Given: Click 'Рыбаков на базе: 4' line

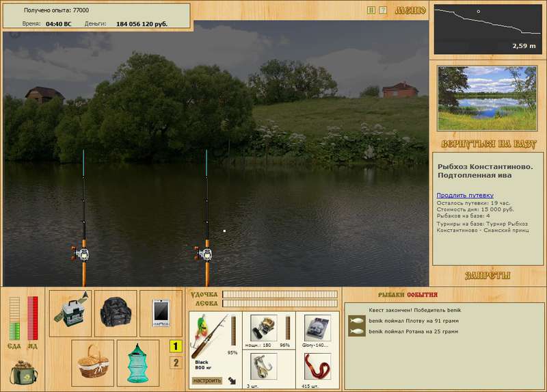Looking at the screenshot, I should pyautogui.click(x=463, y=215).
